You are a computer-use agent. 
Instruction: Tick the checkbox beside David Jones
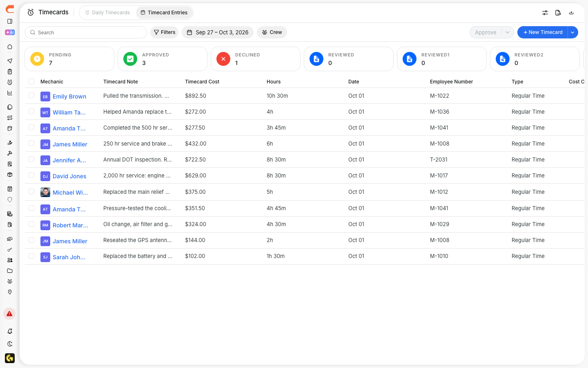click(31, 175)
